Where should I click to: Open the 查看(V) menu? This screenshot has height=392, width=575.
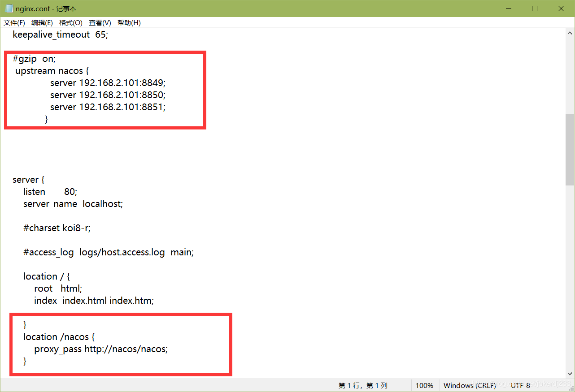point(100,22)
